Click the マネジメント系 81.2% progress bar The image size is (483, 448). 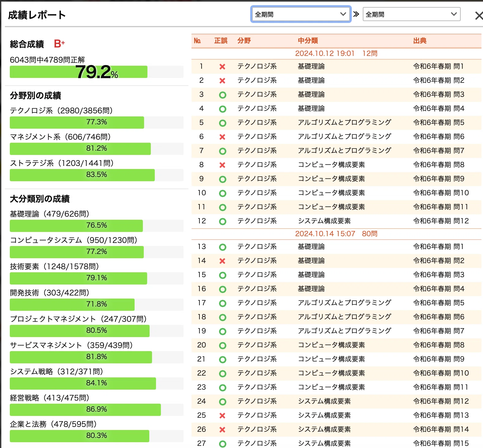(97, 149)
